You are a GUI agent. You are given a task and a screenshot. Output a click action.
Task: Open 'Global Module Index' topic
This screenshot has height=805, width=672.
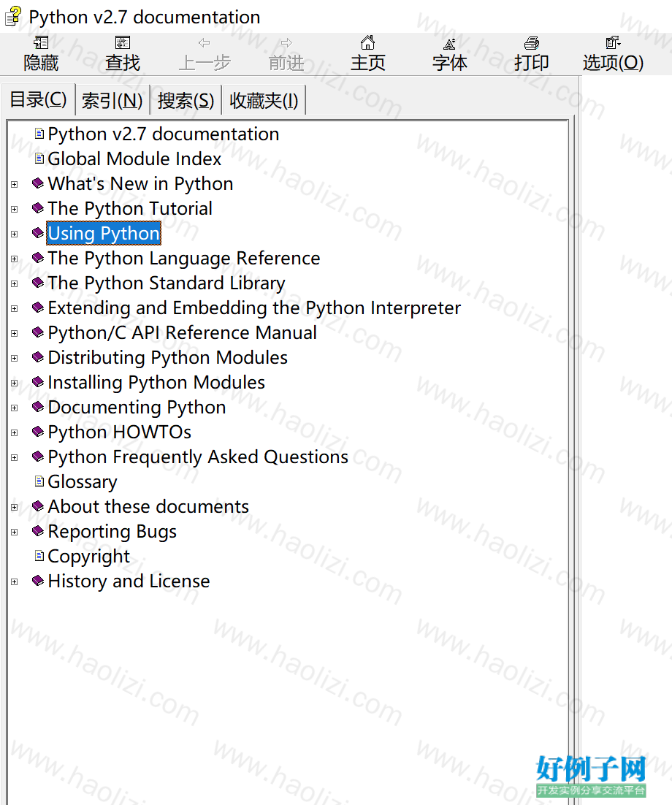tap(134, 159)
